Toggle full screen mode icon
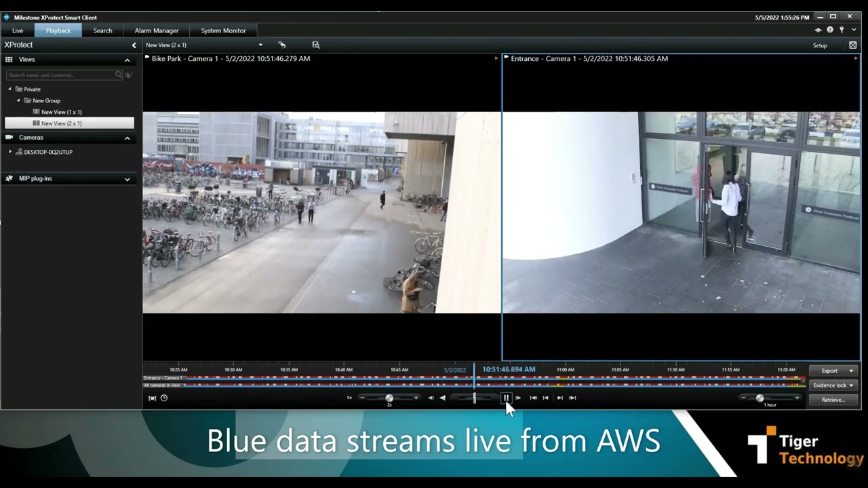This screenshot has width=868, height=488. coord(852,45)
